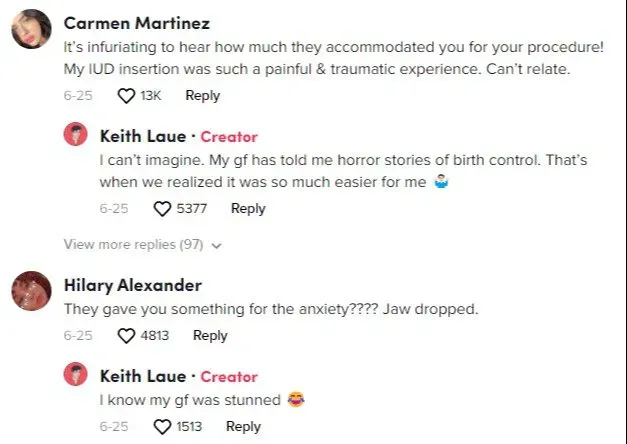Like Keith Laue's reply with 5377 likes
627x444 pixels.
coord(163,209)
